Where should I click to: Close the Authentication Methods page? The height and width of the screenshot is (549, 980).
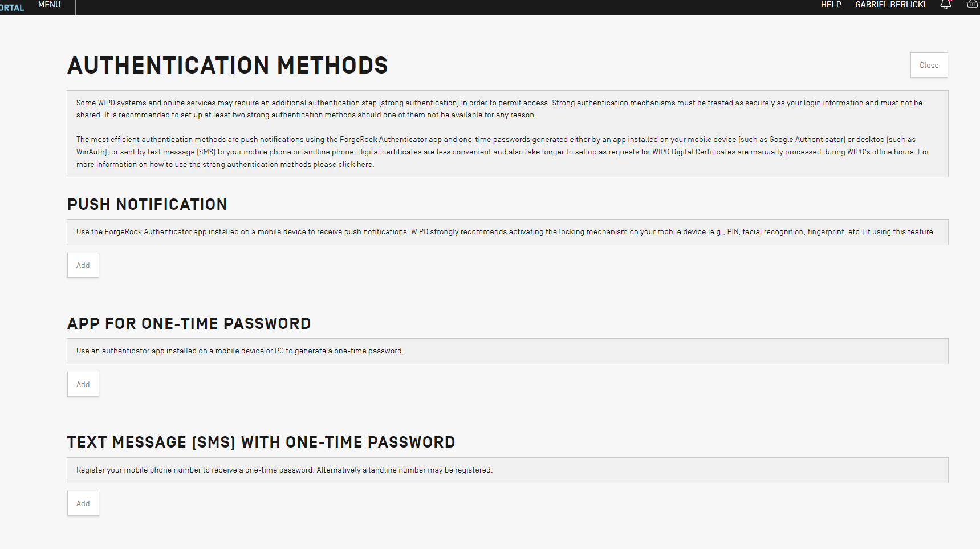[929, 65]
